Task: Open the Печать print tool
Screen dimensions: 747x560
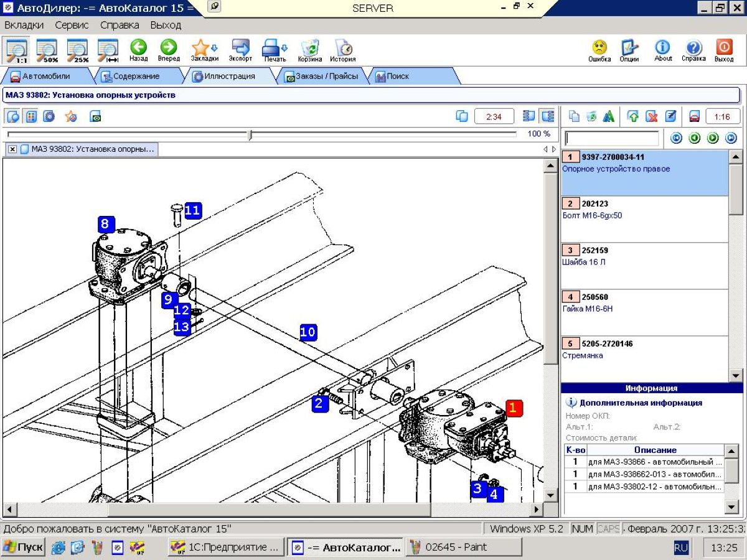Action: [275, 50]
